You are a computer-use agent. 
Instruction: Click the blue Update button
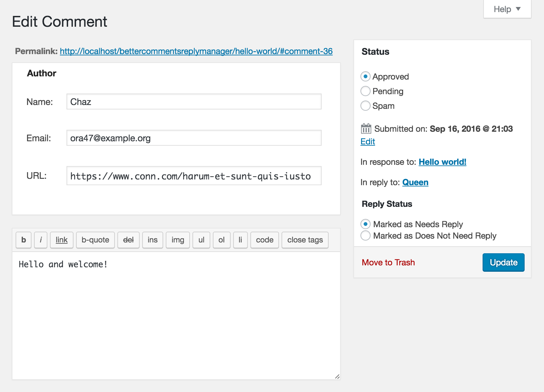coord(504,262)
